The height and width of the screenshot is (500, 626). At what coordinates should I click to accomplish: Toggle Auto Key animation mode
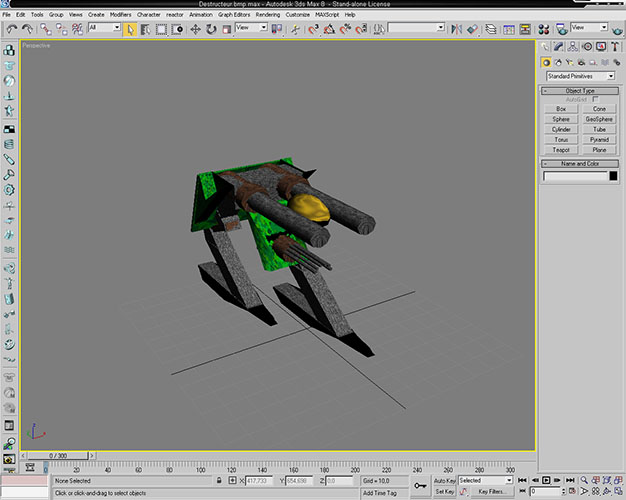(445, 480)
